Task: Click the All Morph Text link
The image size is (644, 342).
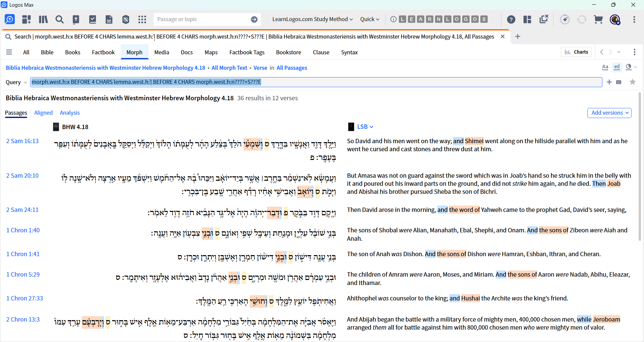Action: coord(229,68)
